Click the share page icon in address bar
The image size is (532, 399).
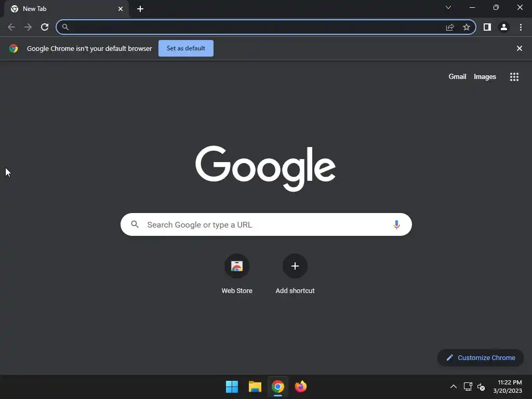coord(450,27)
